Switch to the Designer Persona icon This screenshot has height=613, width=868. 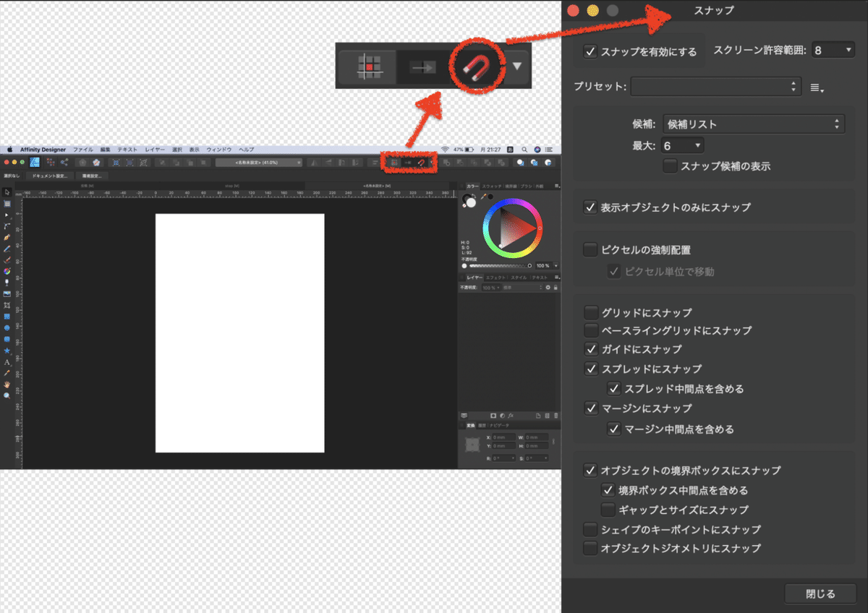(35, 162)
